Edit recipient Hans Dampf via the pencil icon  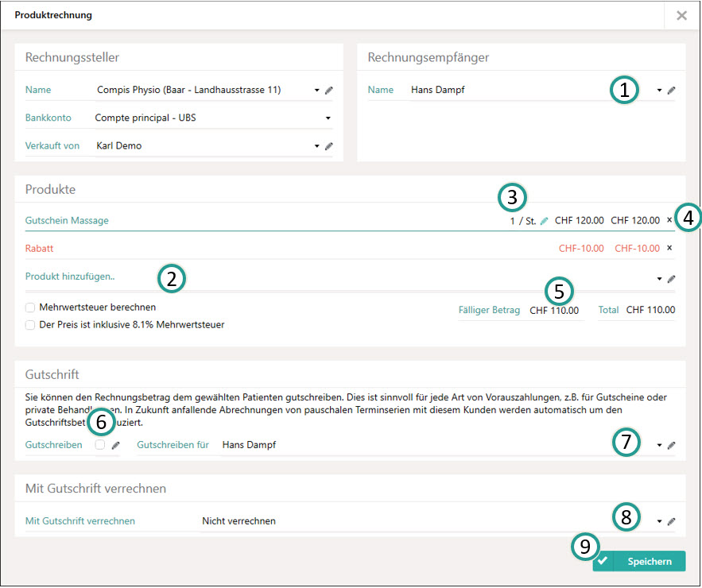(671, 91)
